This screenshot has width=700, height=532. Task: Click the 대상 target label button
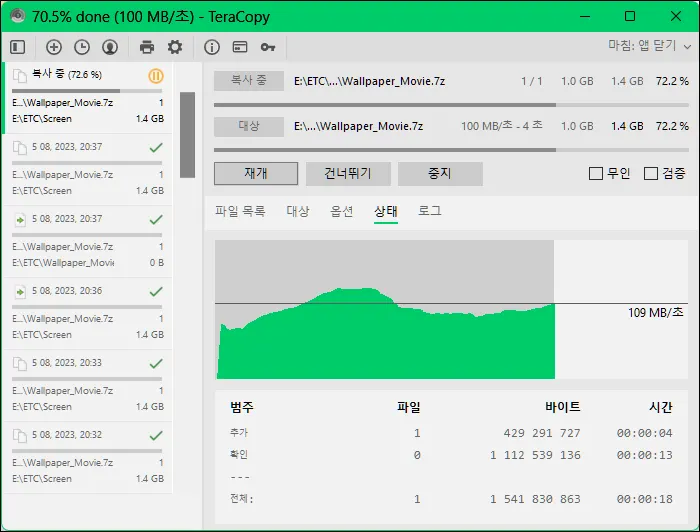(x=249, y=126)
